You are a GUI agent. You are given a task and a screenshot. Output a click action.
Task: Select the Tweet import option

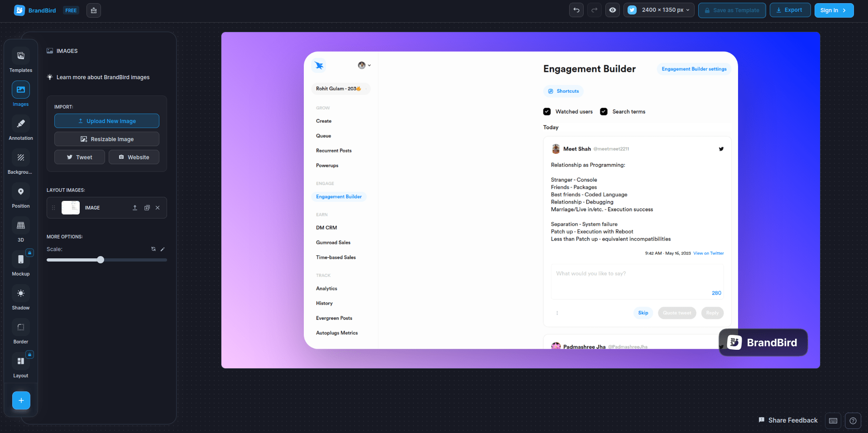click(79, 157)
